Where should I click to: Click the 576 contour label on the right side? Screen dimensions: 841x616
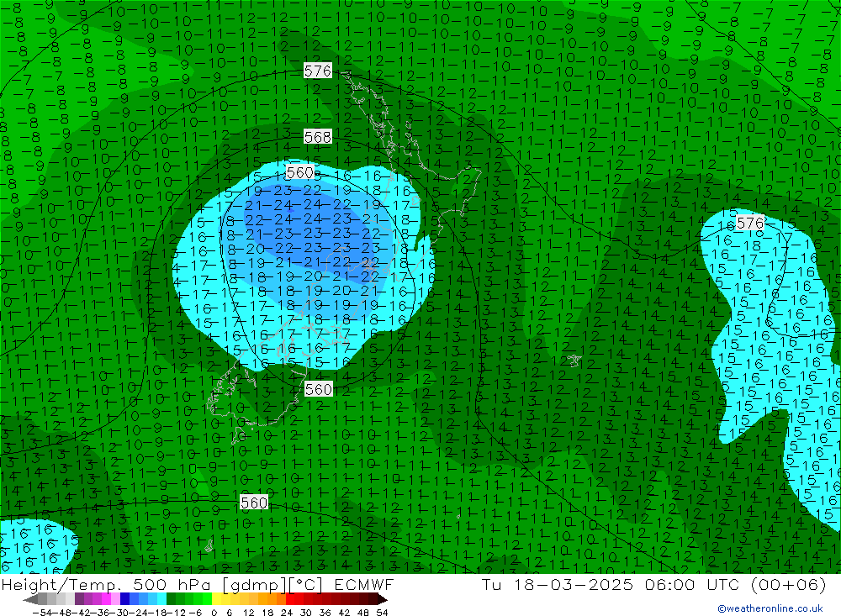click(x=749, y=223)
